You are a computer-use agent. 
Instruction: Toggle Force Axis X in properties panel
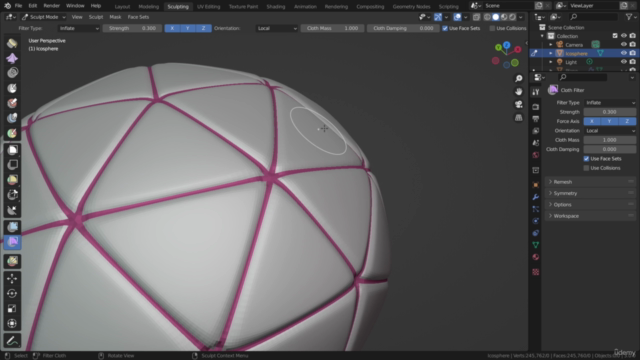[592, 121]
